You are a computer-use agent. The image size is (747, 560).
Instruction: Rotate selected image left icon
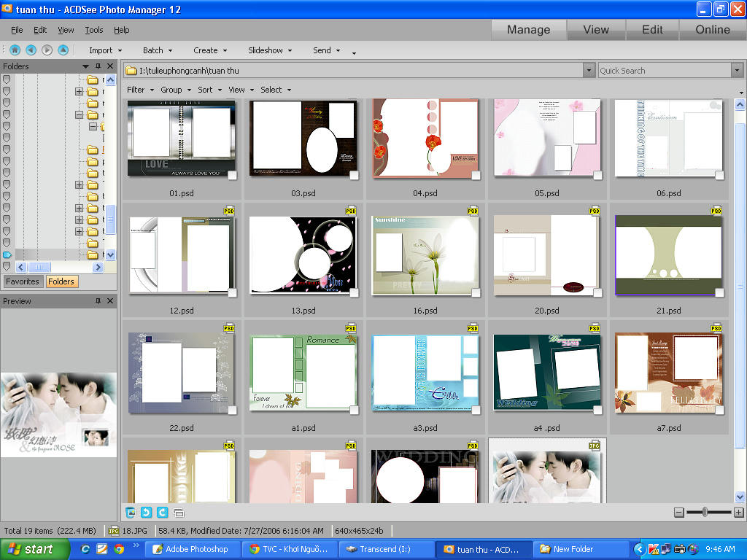[146, 513]
